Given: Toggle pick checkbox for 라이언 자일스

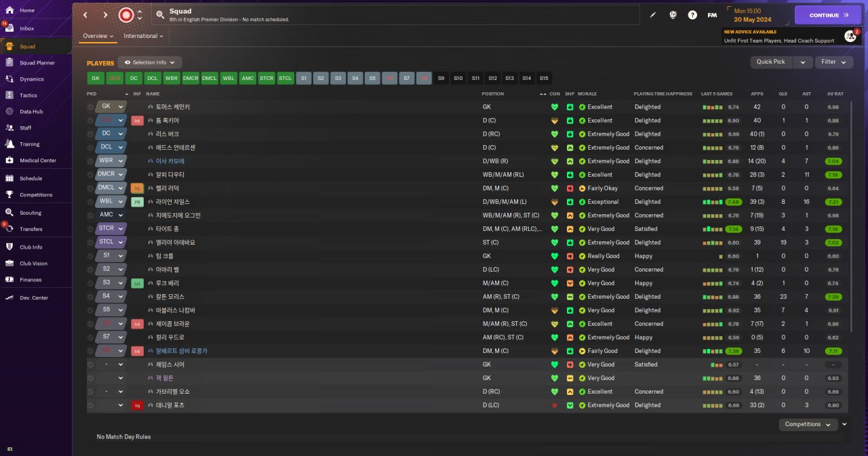Looking at the screenshot, I should click(91, 202).
